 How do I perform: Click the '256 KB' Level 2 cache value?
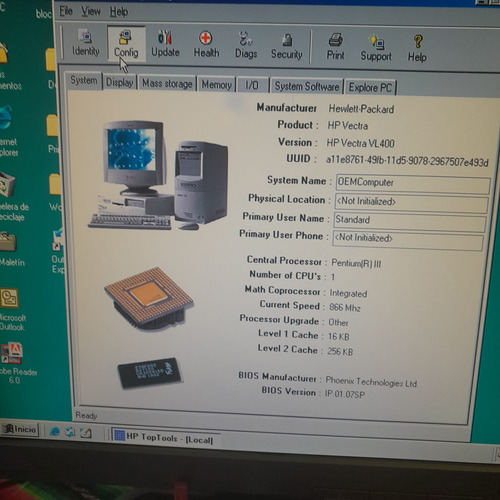pyautogui.click(x=340, y=351)
